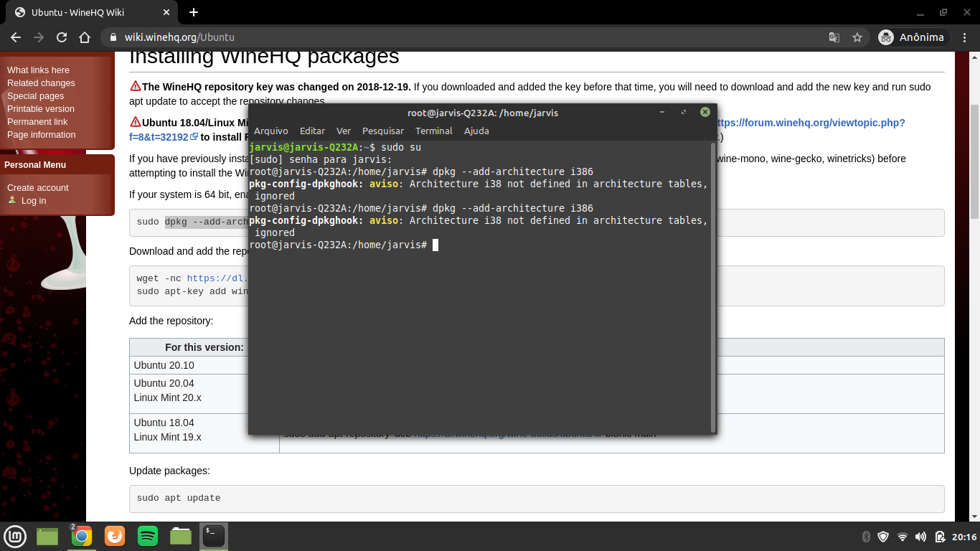Open the Chrome three-dot menu
Viewport: 980px width, 551px height.
coord(965,37)
